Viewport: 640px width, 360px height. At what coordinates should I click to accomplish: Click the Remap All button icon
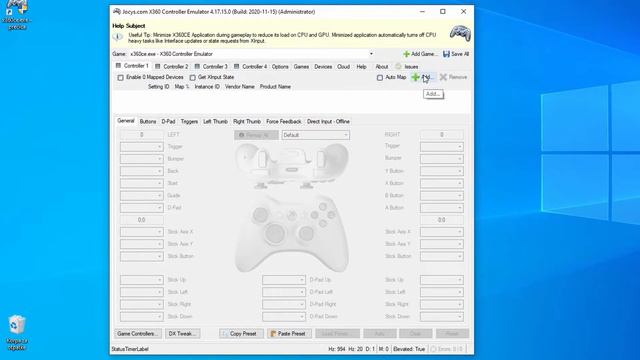(x=242, y=135)
